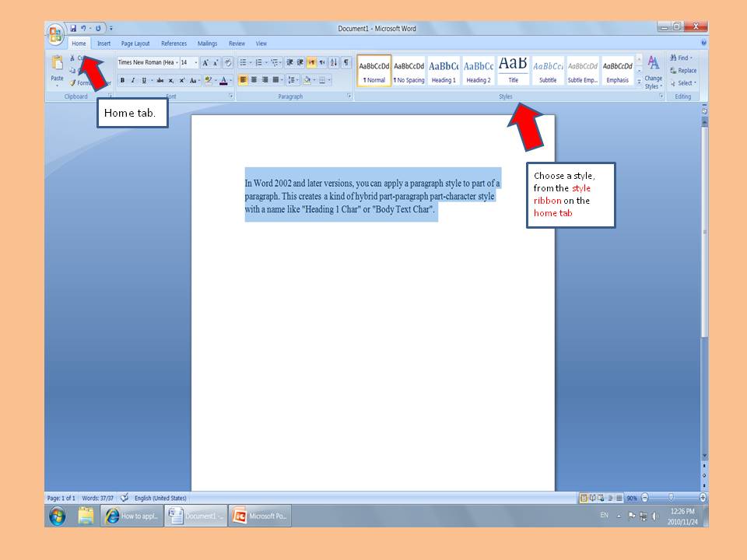This screenshot has height=560, width=747.
Task: Click the Replace button in Editing group
Action: tap(683, 71)
